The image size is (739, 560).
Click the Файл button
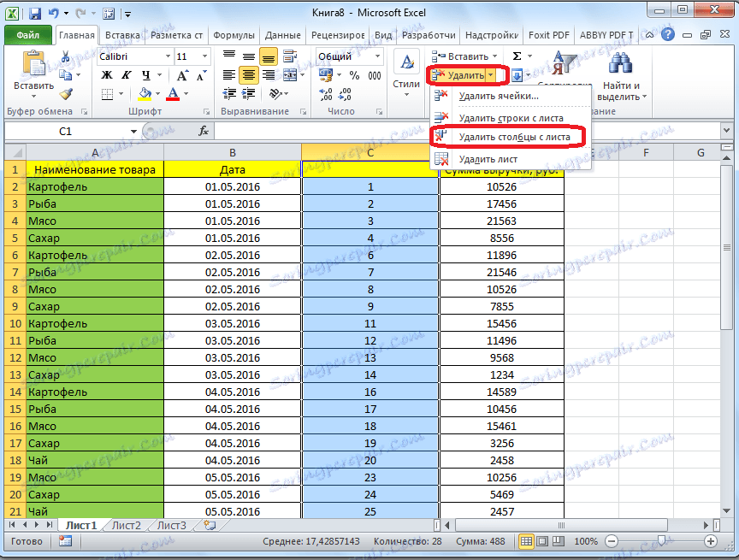[28, 35]
